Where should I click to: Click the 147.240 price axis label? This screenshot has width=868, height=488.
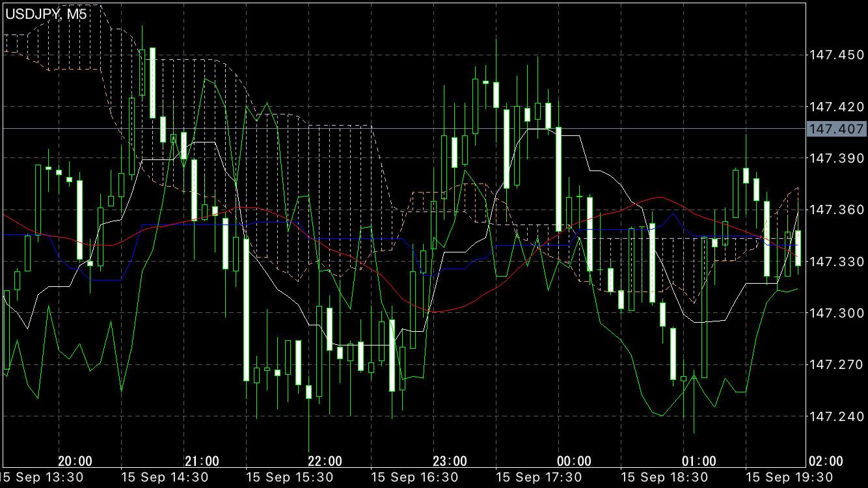pyautogui.click(x=835, y=416)
